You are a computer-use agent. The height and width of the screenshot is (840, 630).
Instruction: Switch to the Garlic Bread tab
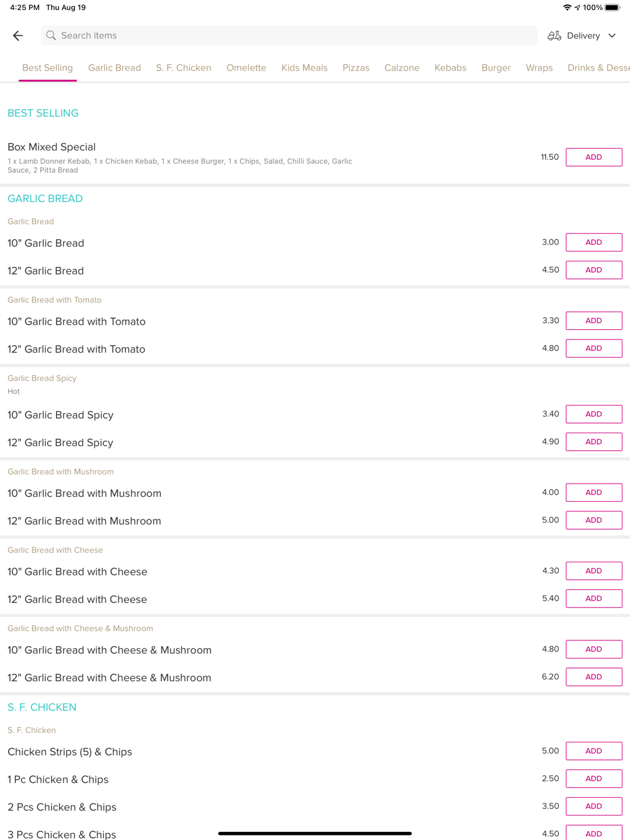pos(115,68)
